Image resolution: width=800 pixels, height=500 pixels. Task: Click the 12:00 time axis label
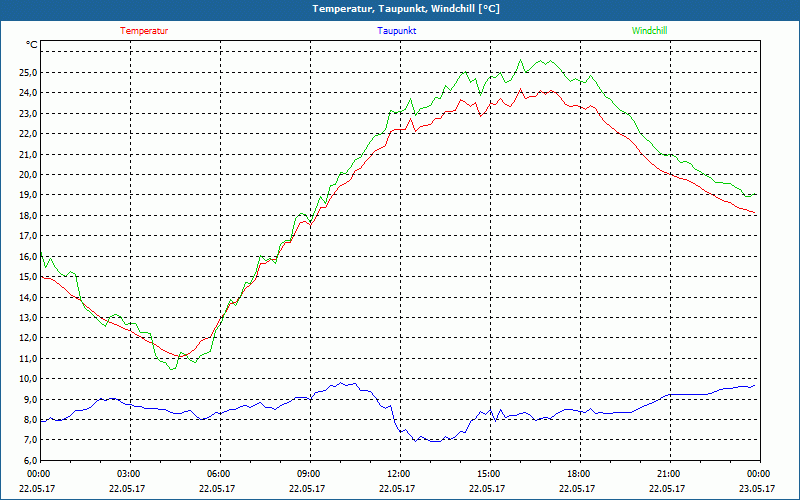tap(397, 474)
